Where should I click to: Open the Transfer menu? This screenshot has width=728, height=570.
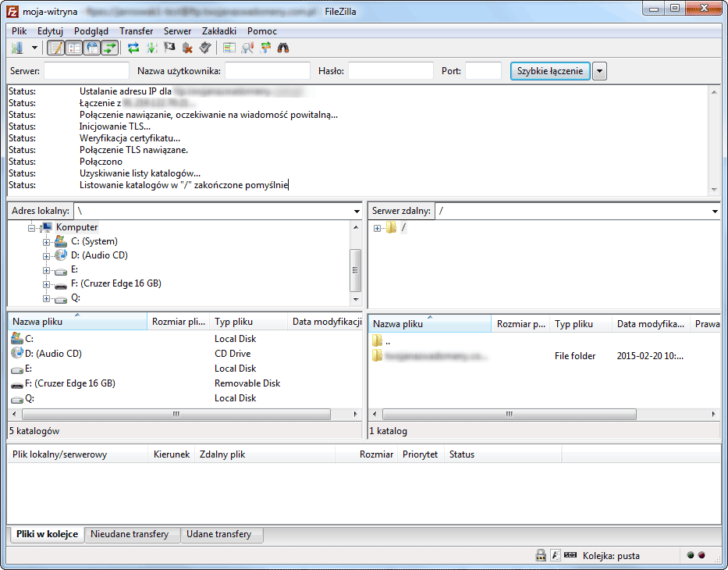pyautogui.click(x=136, y=30)
